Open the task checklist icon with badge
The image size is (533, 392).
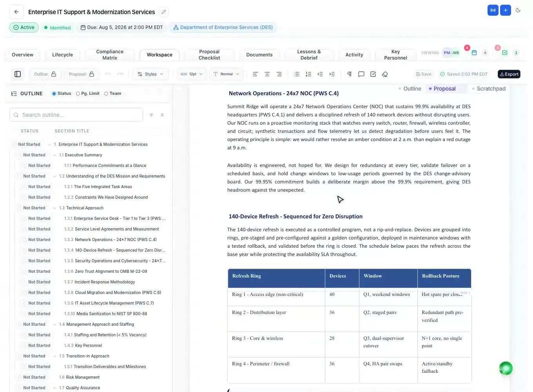505,53
